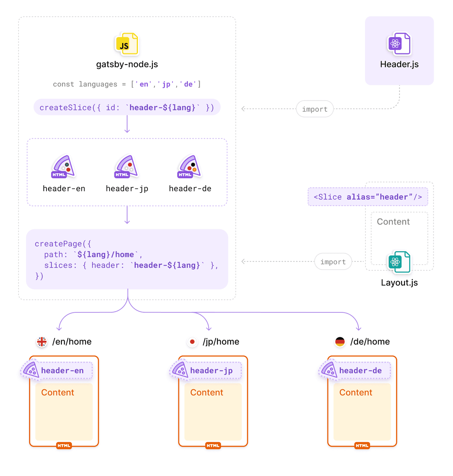Choose the header-de pizza slice icon
Viewport: 453px width, 476px height.
[x=189, y=167]
